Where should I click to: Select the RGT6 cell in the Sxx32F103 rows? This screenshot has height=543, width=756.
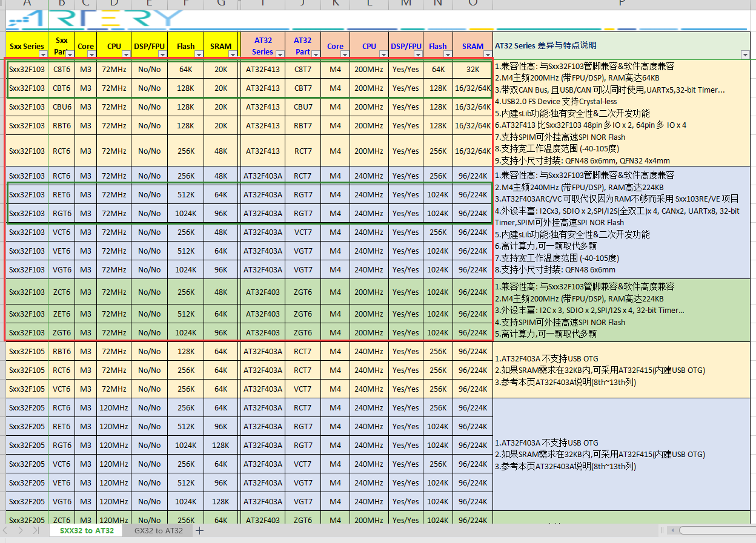coord(62,213)
